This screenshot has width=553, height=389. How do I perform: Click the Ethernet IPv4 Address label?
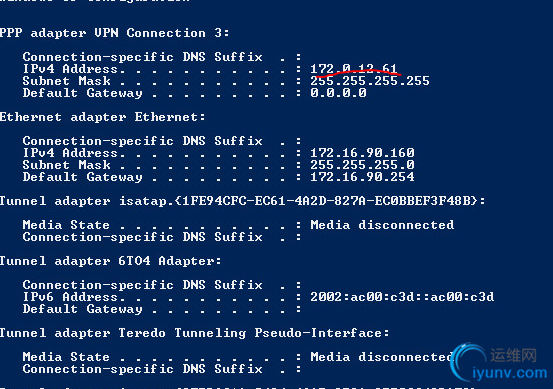(x=70, y=153)
